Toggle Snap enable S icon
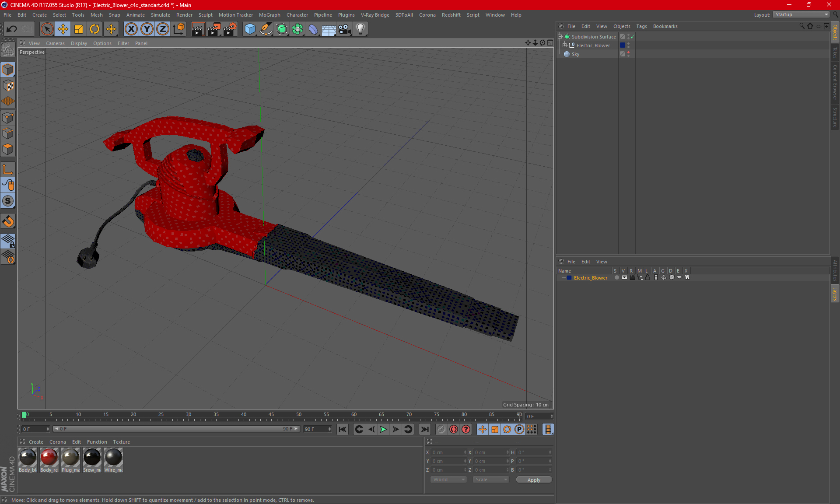Screen dimensions: 840x504 8,201
